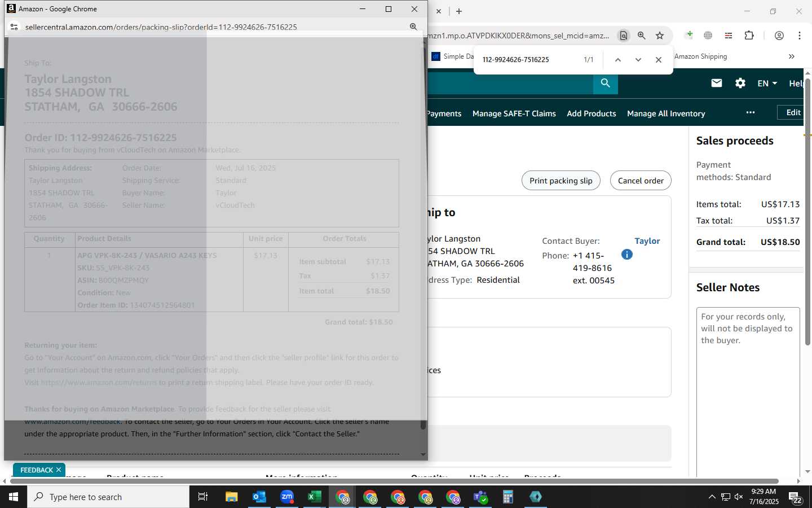Click the Print packing slip button

tap(561, 181)
